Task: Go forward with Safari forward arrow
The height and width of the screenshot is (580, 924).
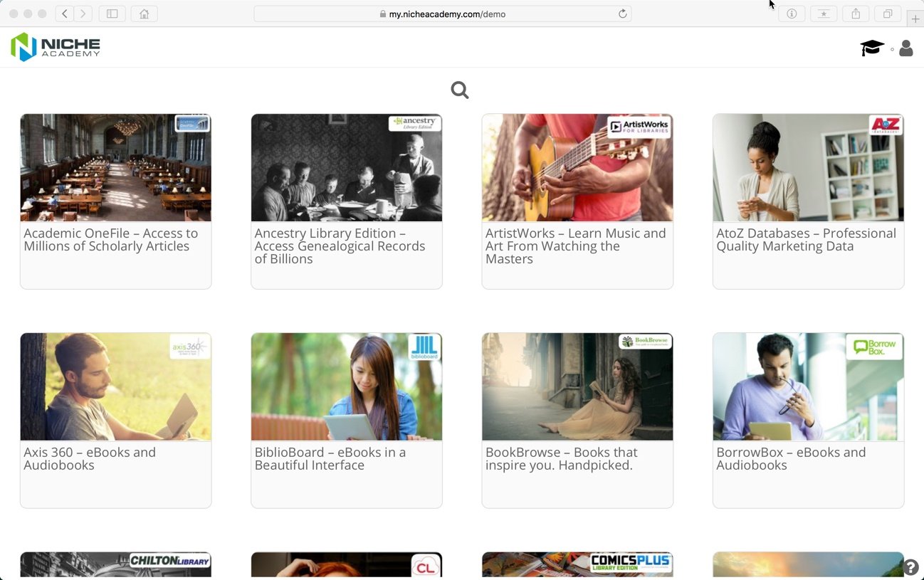Action: [x=83, y=14]
